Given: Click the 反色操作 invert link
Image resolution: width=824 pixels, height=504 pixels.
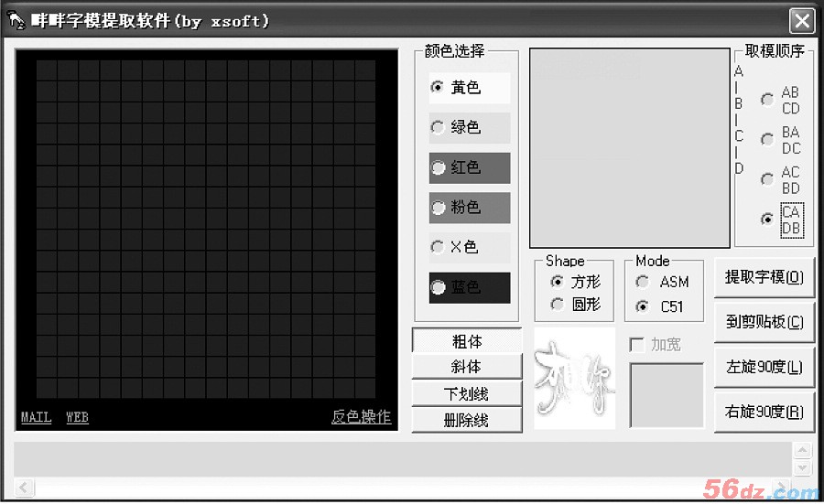Looking at the screenshot, I should click(361, 417).
